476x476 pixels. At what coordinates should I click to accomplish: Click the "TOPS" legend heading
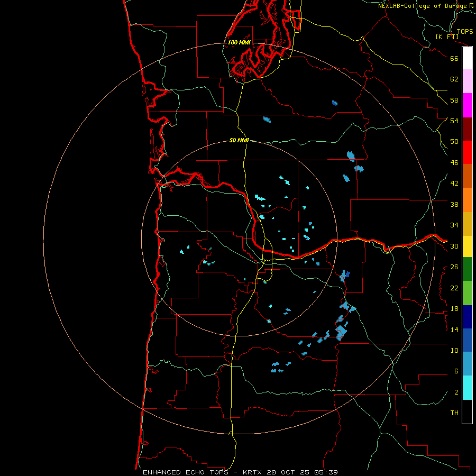[x=465, y=32]
